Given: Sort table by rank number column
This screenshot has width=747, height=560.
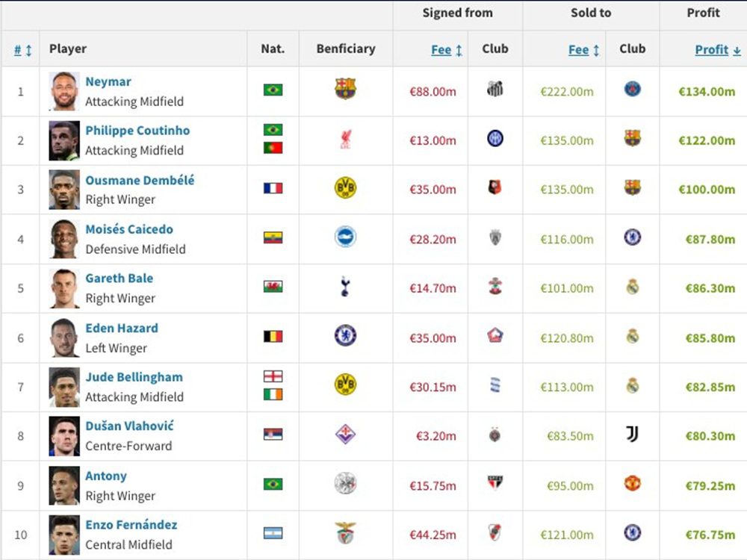Looking at the screenshot, I should click(x=22, y=50).
